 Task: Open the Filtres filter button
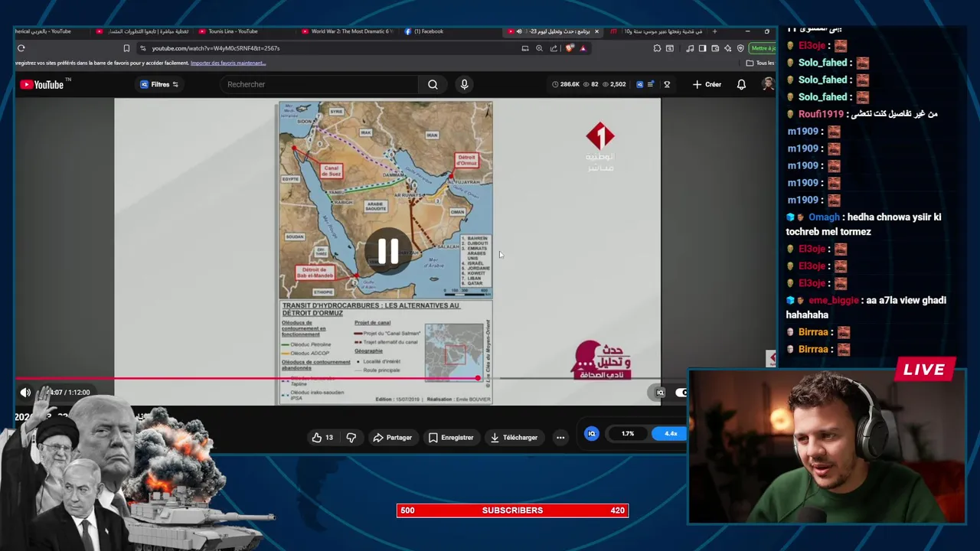(x=159, y=84)
